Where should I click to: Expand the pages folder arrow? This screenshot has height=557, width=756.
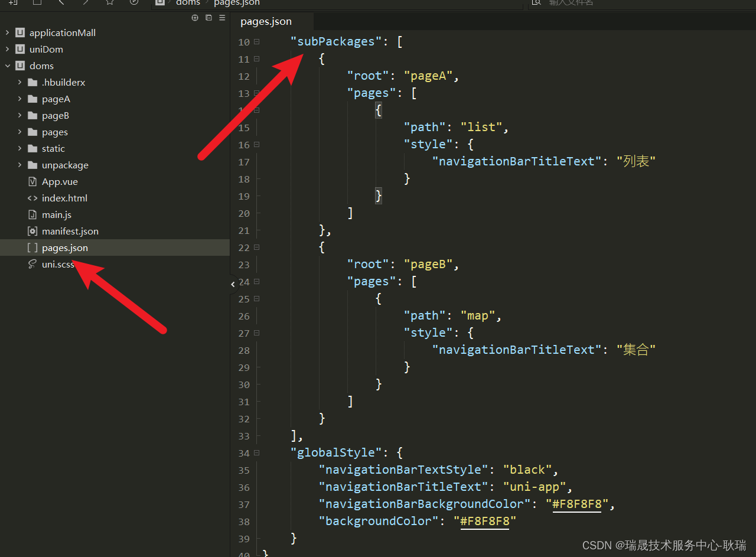point(19,132)
